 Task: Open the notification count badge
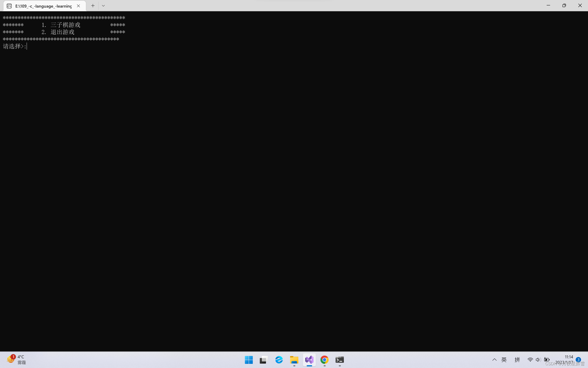578,359
